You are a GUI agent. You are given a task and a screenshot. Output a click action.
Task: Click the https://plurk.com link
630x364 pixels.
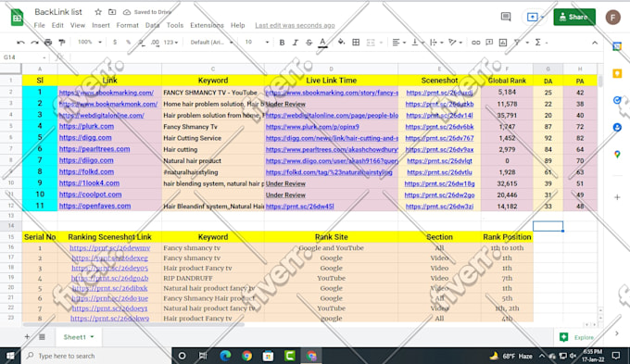coord(86,127)
